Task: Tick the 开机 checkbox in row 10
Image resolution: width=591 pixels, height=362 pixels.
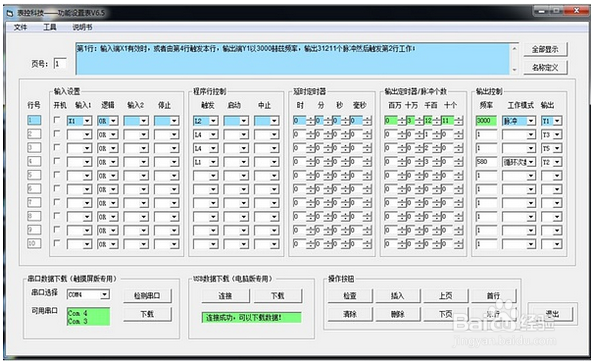Action: pyautogui.click(x=57, y=244)
